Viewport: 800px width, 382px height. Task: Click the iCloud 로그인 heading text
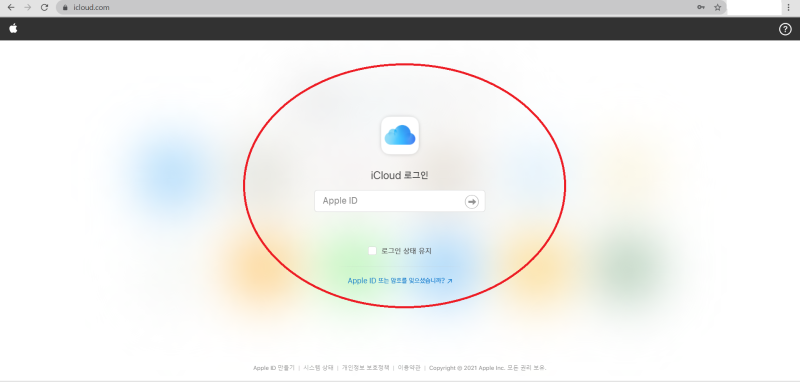[x=399, y=175]
